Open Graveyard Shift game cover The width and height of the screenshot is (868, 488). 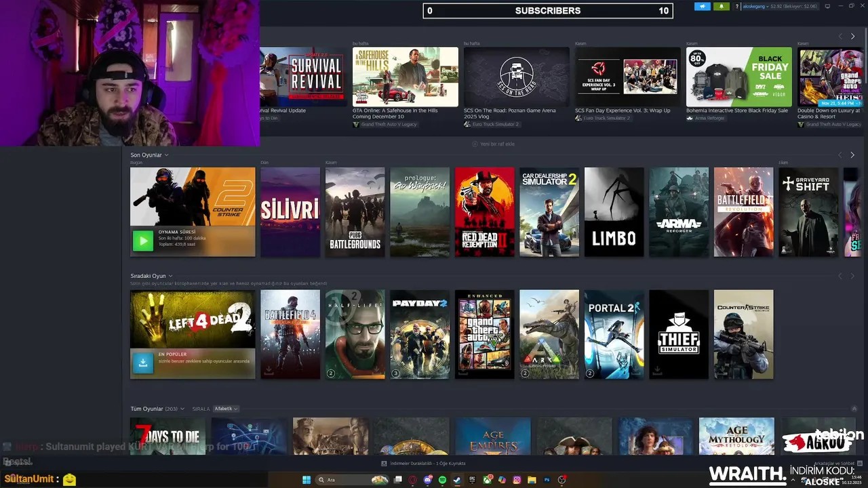point(808,212)
